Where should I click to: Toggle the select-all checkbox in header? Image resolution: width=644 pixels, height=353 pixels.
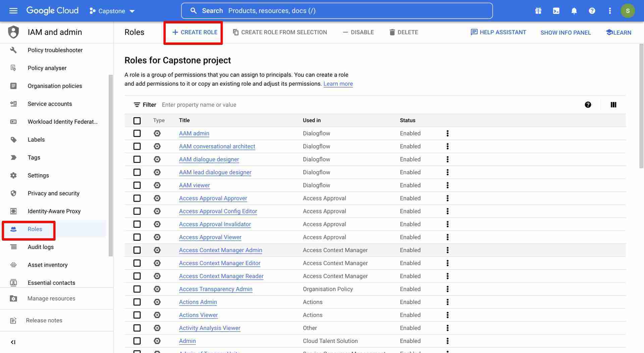click(x=137, y=121)
